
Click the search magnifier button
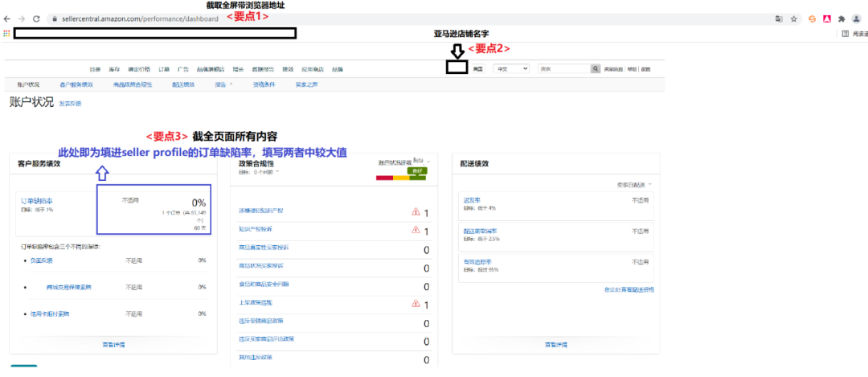click(x=596, y=69)
